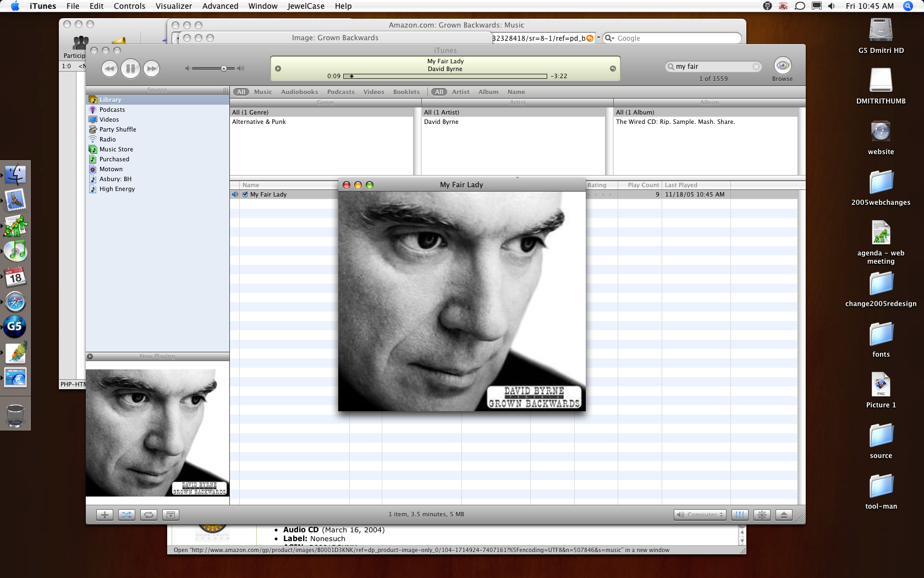Add a new playlist with plus button
Viewport: 924px width, 578px height.
105,515
